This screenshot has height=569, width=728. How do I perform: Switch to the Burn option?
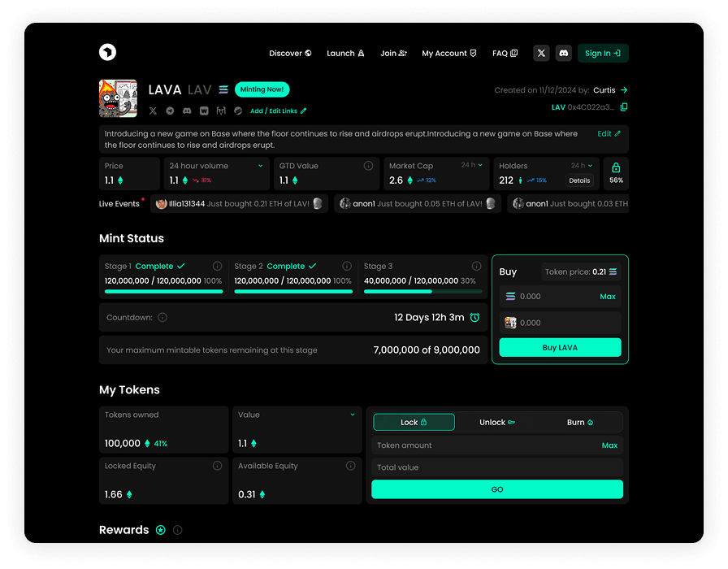coord(580,423)
